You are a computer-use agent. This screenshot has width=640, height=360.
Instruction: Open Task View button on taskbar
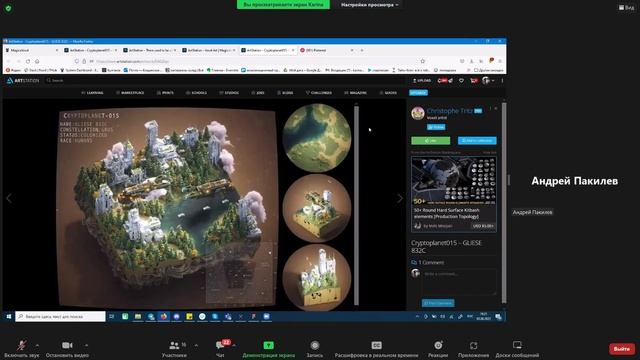[111, 316]
